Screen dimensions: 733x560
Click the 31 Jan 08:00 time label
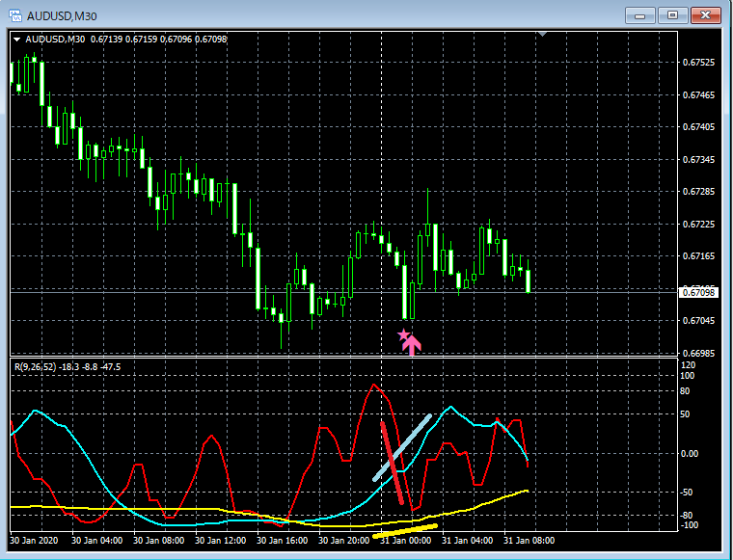pos(529,541)
